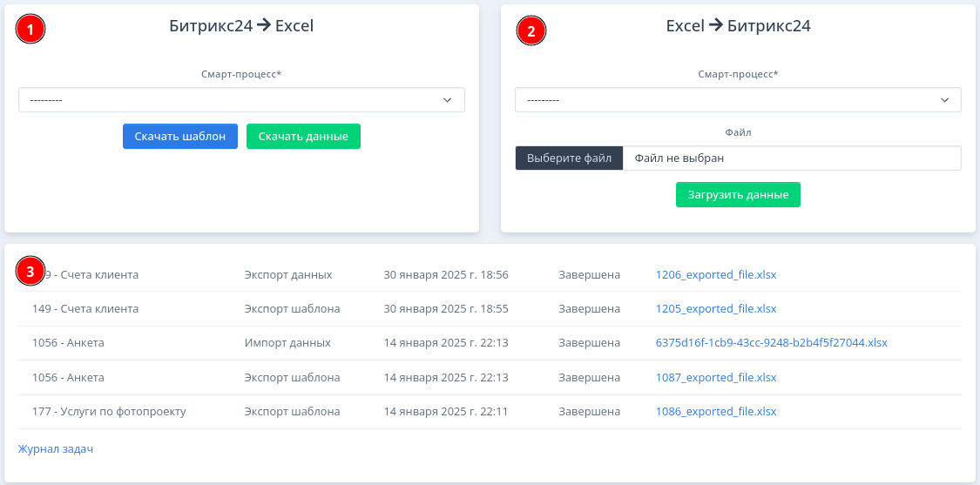Click the Скачать данные button
Viewport: 980px width, 485px height.
[x=303, y=136]
